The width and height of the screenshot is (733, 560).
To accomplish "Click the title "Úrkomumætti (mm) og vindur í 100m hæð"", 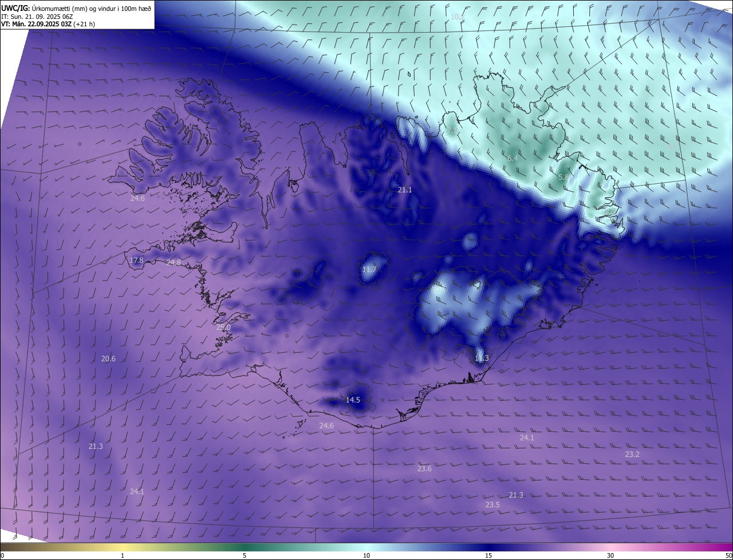I will pyautogui.click(x=92, y=7).
